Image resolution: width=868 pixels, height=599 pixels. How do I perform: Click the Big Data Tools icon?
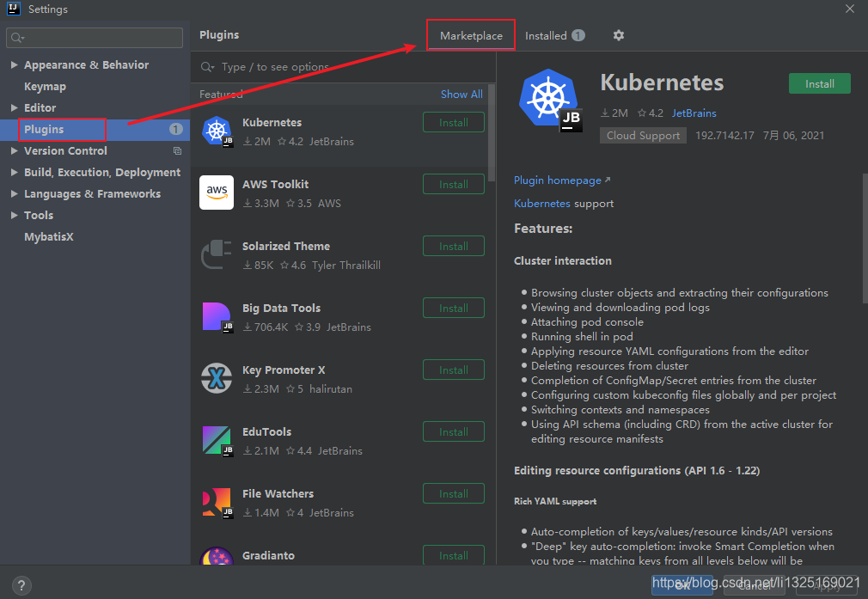click(217, 316)
